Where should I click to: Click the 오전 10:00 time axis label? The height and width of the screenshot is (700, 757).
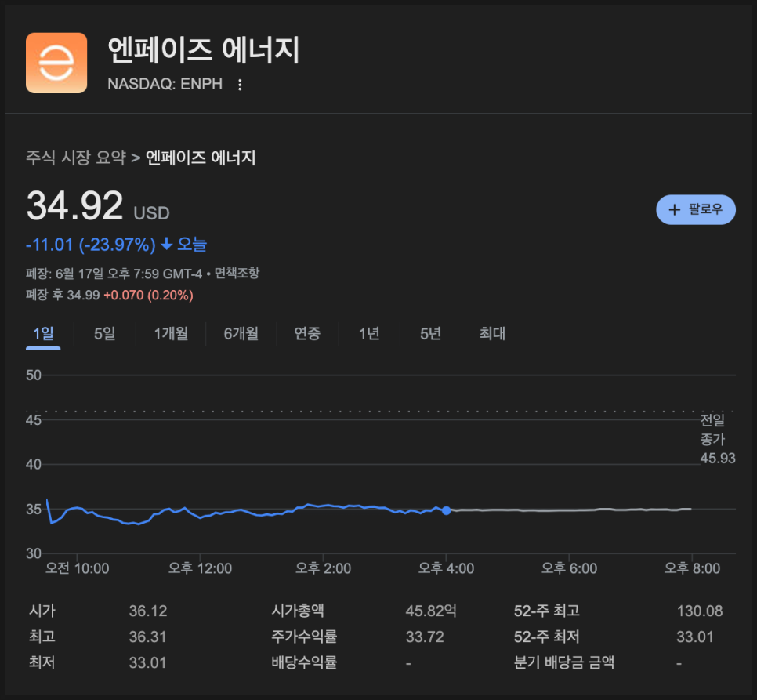click(78, 568)
